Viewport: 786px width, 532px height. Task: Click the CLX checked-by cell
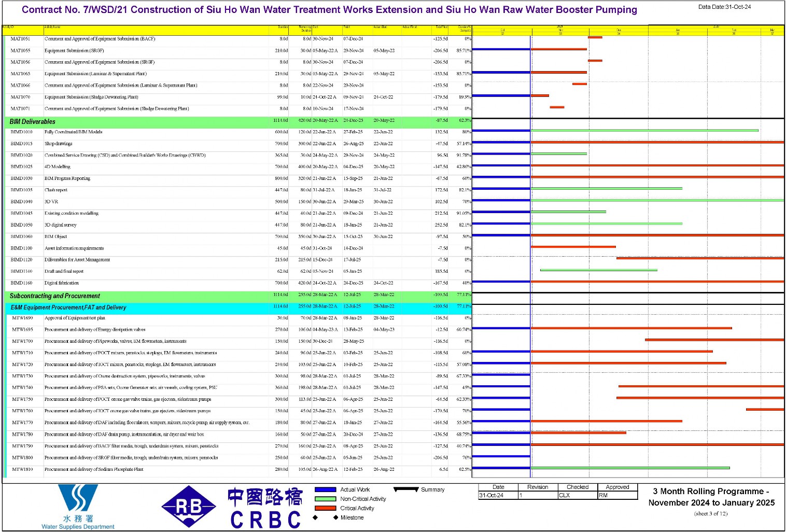coord(578,495)
